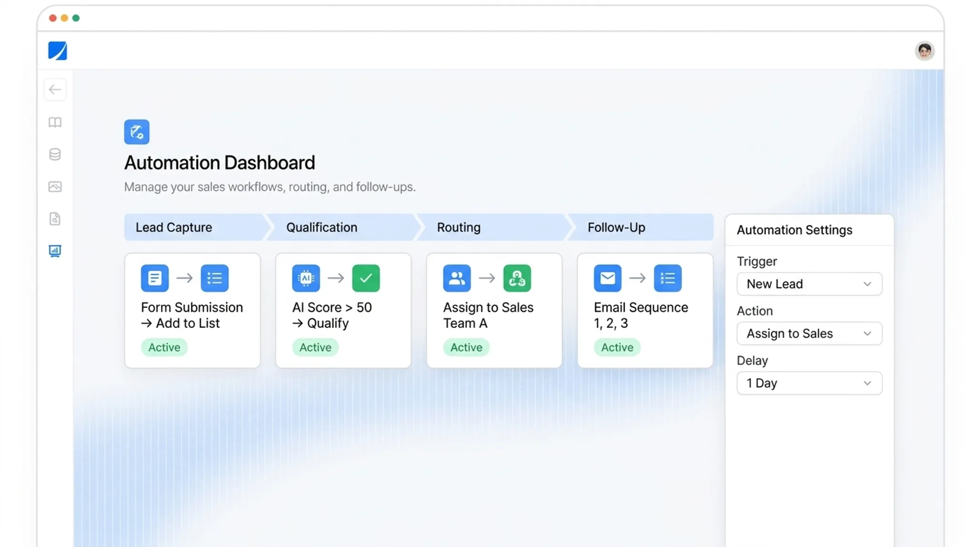Click the Automation Dashboard page icon
Image resolution: width=980 pixels, height=547 pixels.
(137, 132)
